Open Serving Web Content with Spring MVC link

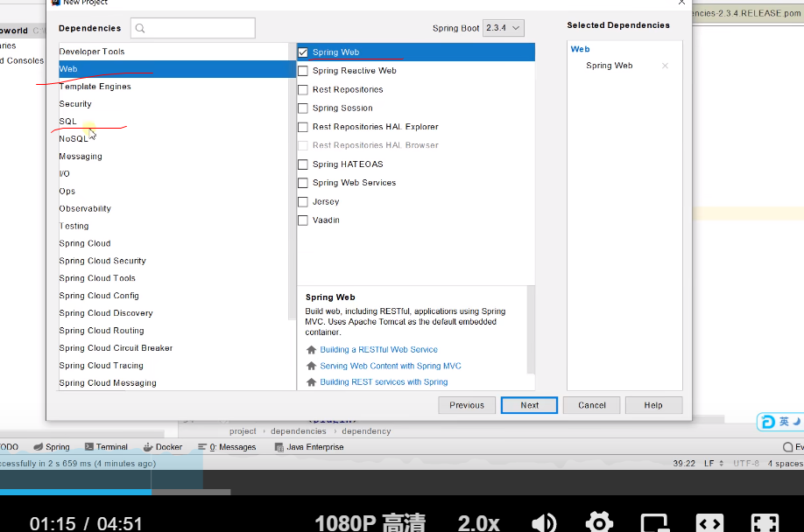pos(391,366)
